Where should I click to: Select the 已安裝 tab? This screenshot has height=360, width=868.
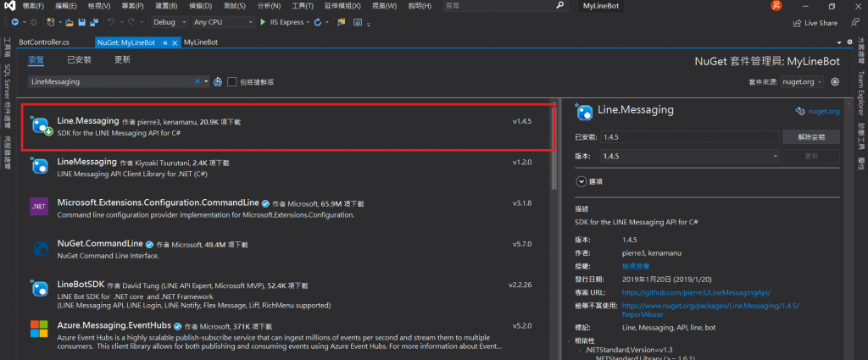point(79,60)
